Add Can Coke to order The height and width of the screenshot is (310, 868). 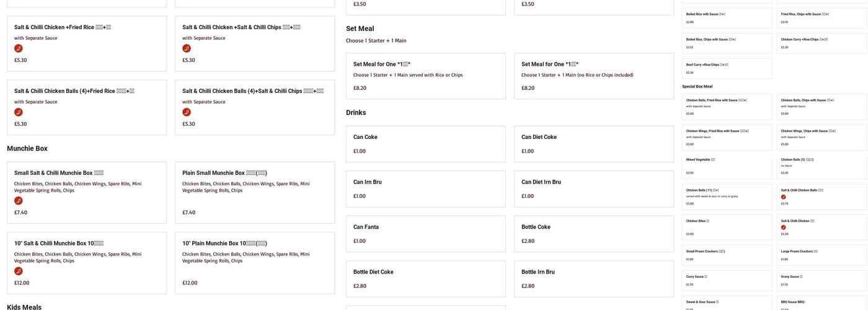(x=425, y=144)
